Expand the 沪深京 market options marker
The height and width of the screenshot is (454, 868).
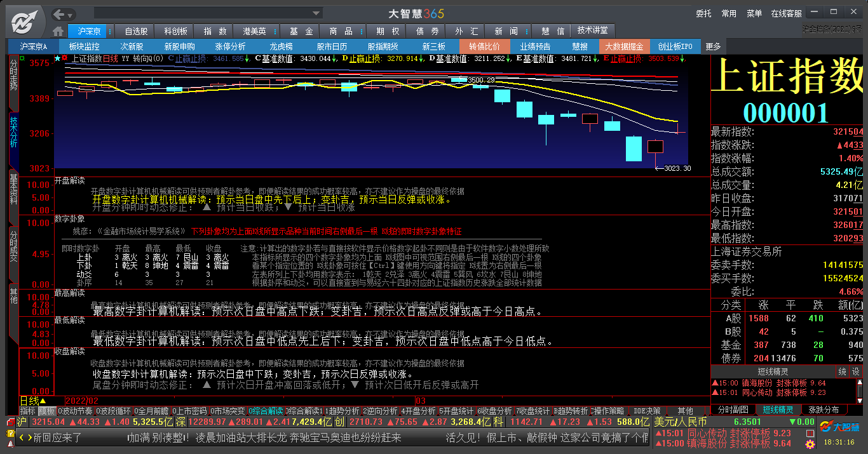(111, 31)
